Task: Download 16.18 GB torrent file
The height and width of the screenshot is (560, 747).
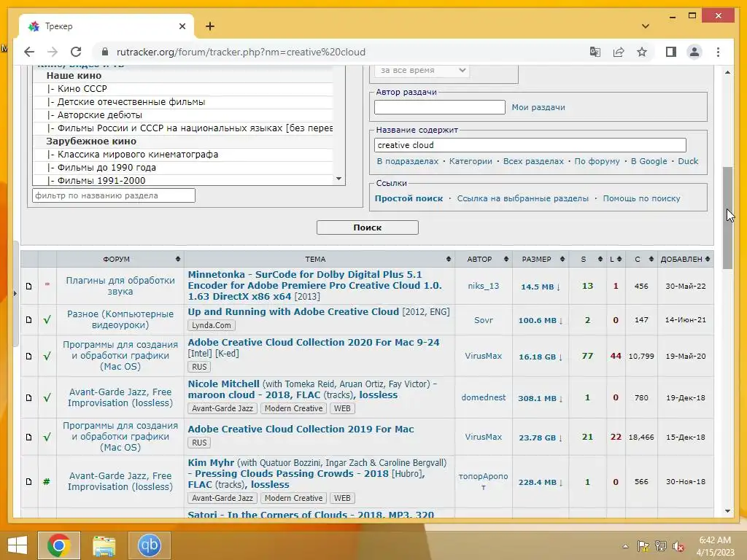Action: coord(541,357)
